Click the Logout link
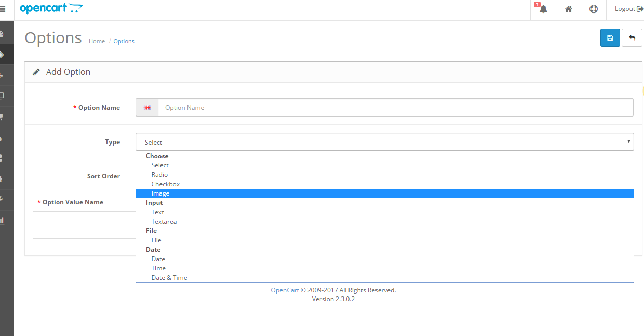The image size is (644, 336). 629,9
